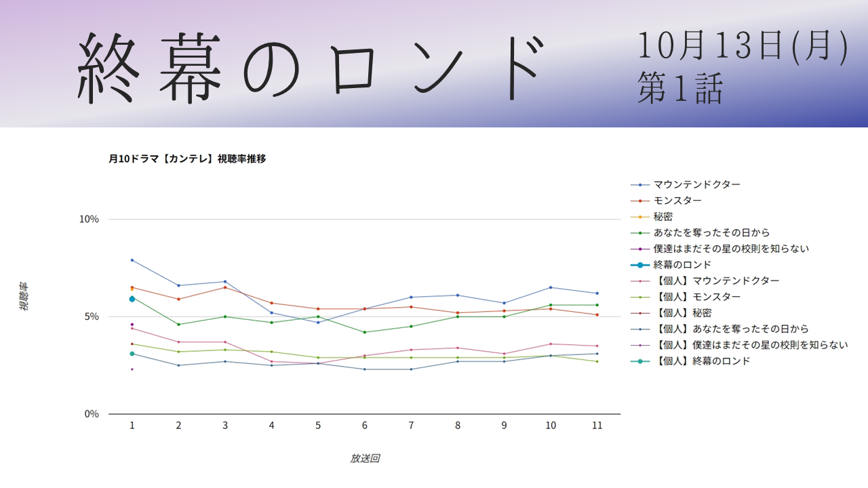This screenshot has height=488, width=868.
Task: Click the 10% label on the y-axis
Action: 90,219
